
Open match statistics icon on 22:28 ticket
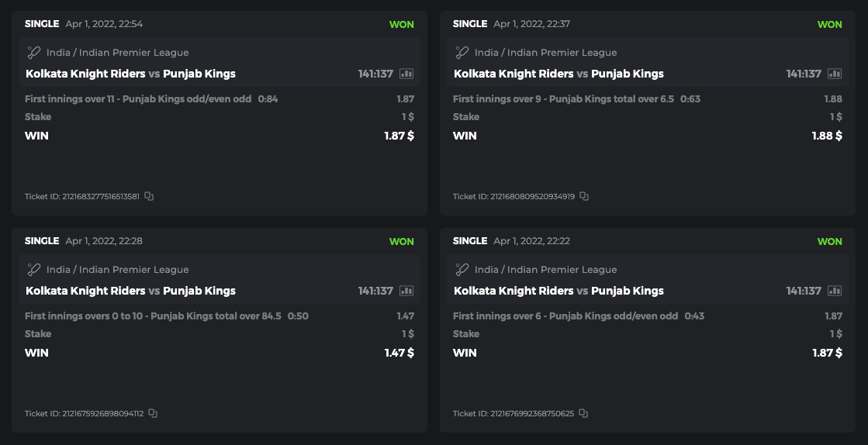click(x=406, y=291)
